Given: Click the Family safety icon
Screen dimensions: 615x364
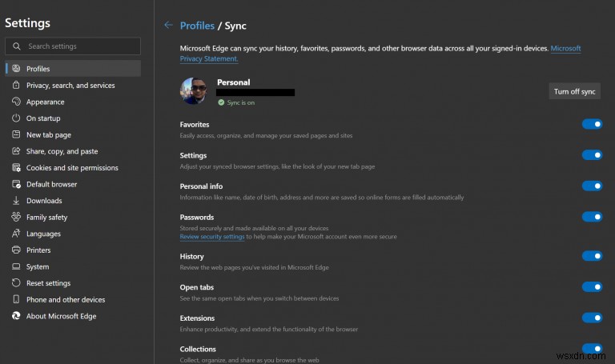Looking at the screenshot, I should pyautogui.click(x=16, y=217).
